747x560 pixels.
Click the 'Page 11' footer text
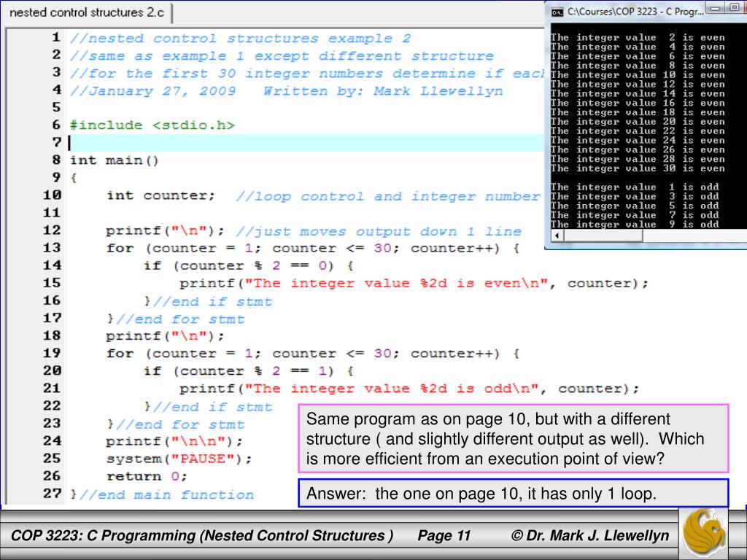point(444,536)
